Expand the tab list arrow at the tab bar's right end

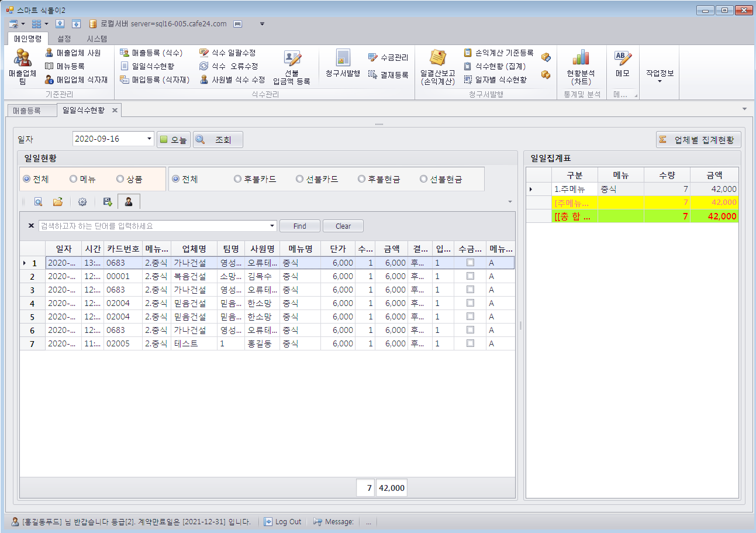click(x=744, y=109)
